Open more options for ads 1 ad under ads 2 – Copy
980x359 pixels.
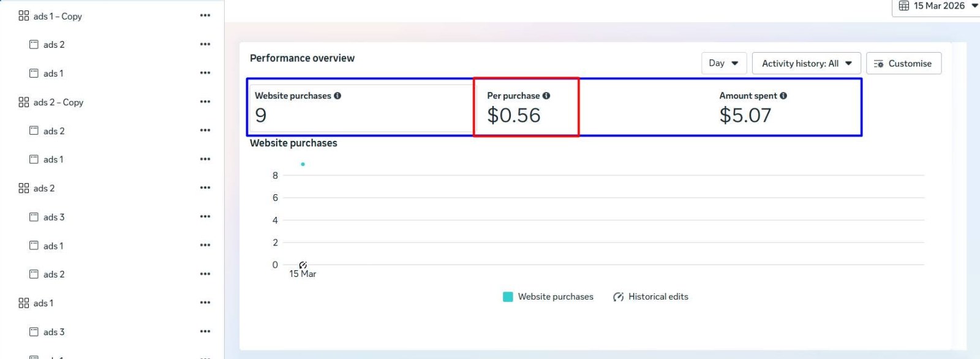click(x=205, y=159)
